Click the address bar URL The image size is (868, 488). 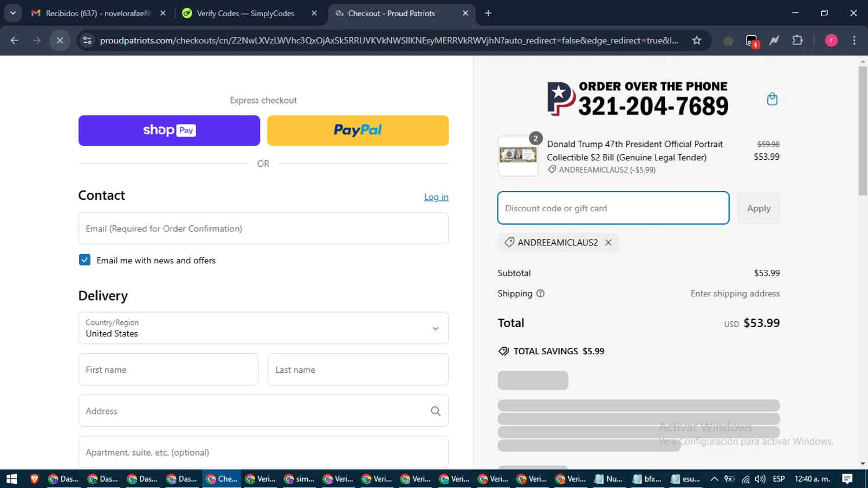click(389, 41)
